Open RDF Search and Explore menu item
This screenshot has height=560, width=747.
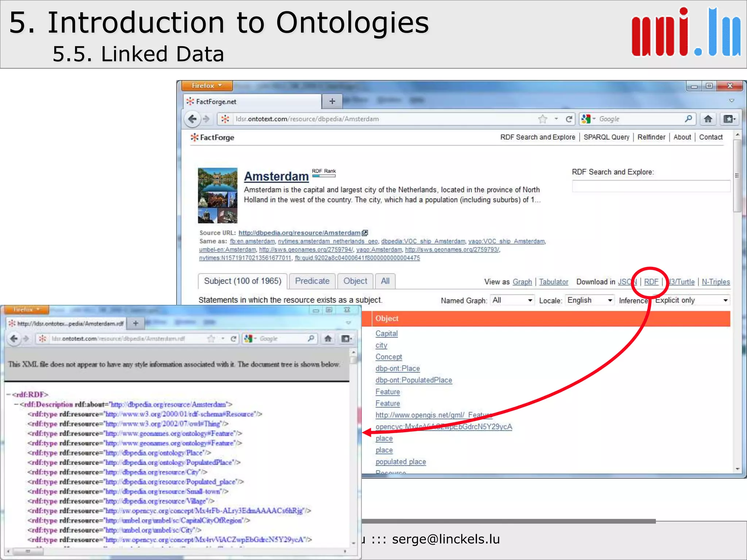click(538, 137)
